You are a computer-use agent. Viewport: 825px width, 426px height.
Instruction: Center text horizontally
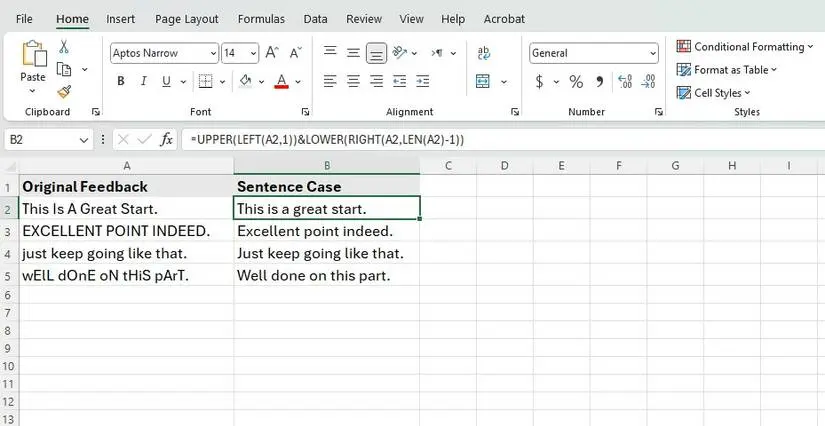(353, 82)
